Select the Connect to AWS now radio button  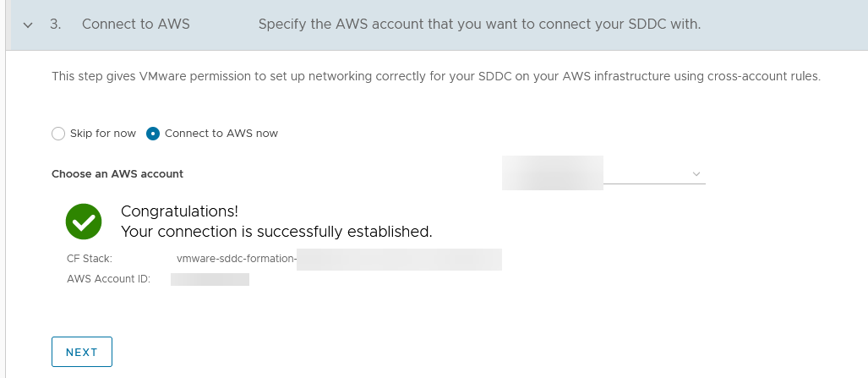(153, 134)
